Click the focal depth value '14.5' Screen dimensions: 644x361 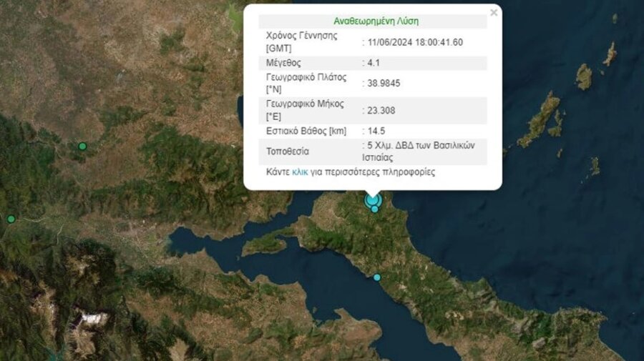pos(376,131)
